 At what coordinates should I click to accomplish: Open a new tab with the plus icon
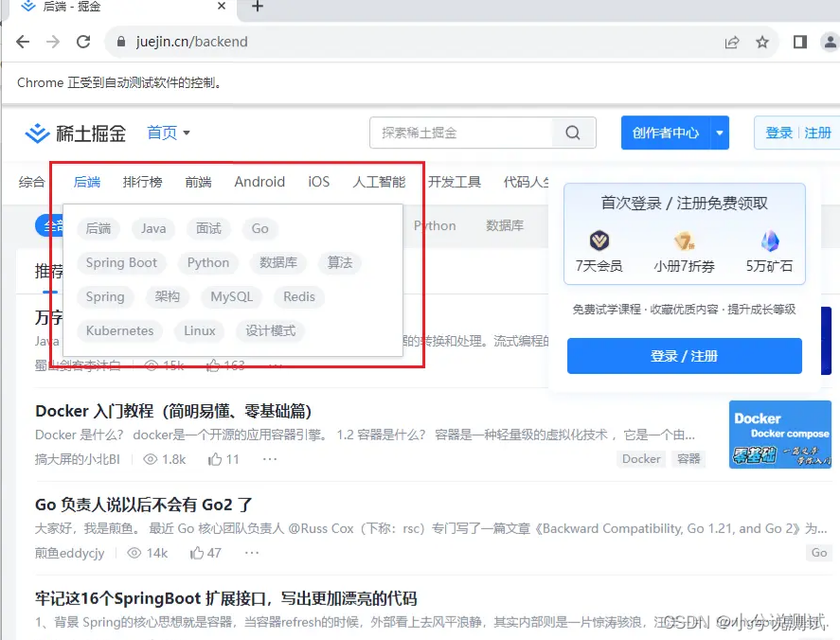click(258, 7)
